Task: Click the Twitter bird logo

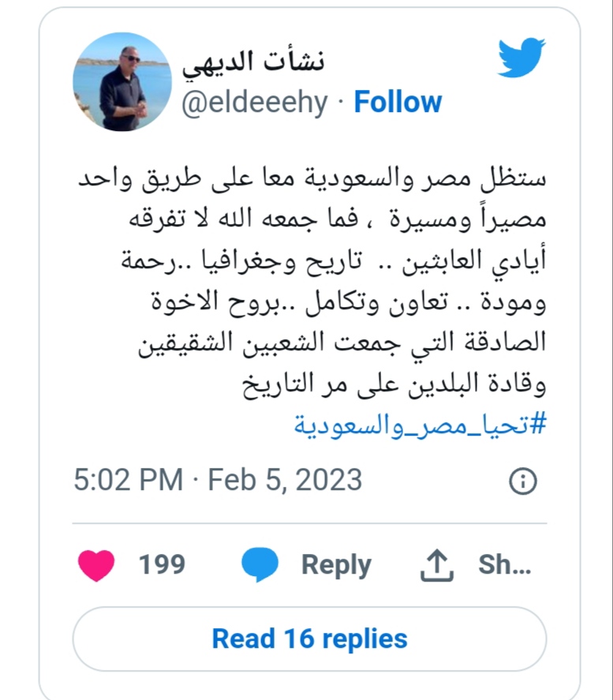Action: pyautogui.click(x=521, y=58)
